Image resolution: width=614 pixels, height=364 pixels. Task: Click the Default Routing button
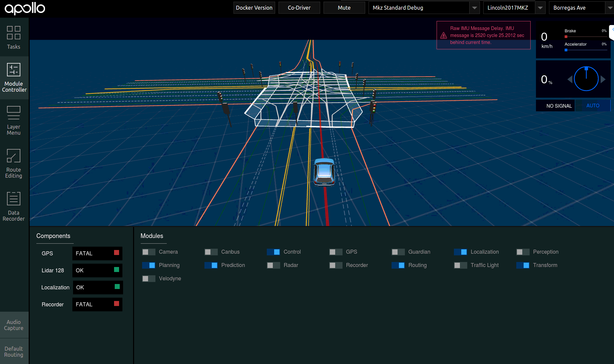click(x=14, y=352)
